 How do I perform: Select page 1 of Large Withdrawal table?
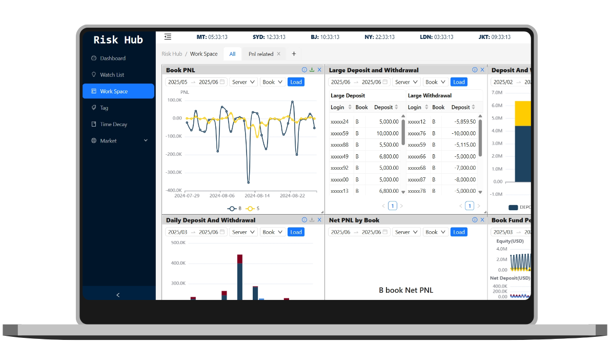tap(470, 206)
